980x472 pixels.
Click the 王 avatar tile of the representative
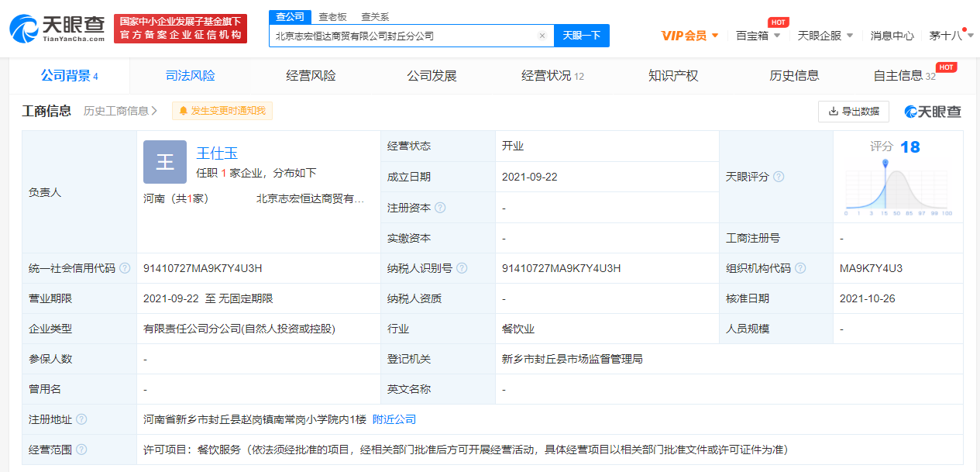click(165, 162)
